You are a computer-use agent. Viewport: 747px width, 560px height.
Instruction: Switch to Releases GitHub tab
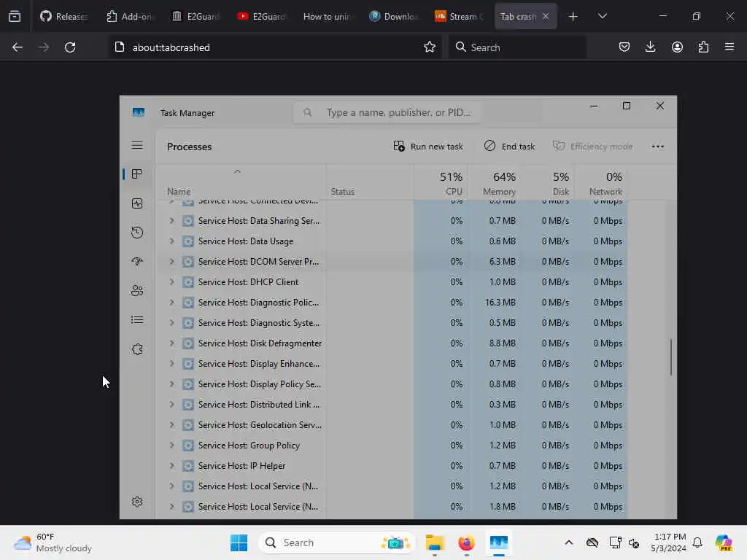64,17
